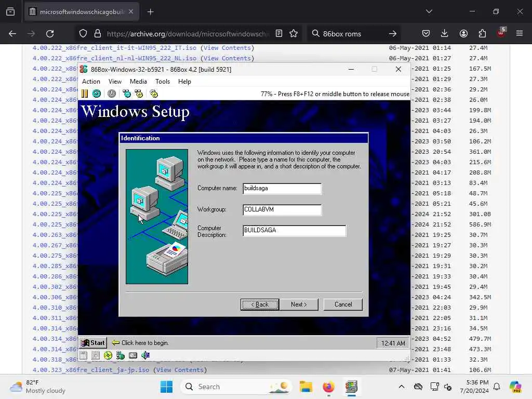
Task: Bookmark this page with the star icon
Action: coord(294,34)
